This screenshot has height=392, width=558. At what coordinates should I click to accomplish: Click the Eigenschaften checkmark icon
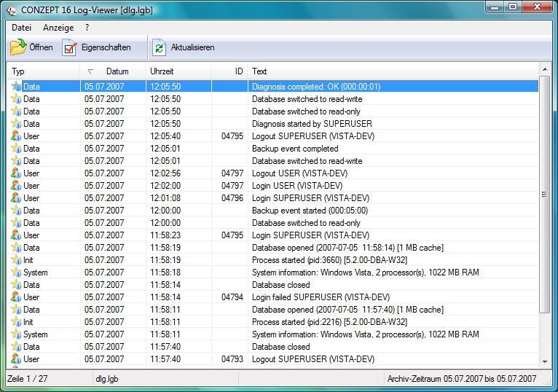click(x=69, y=47)
